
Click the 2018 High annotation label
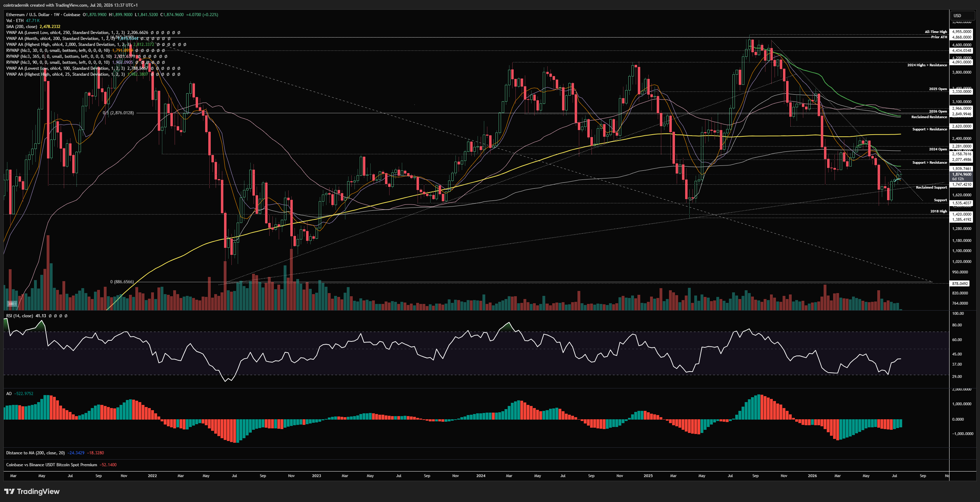(939, 211)
